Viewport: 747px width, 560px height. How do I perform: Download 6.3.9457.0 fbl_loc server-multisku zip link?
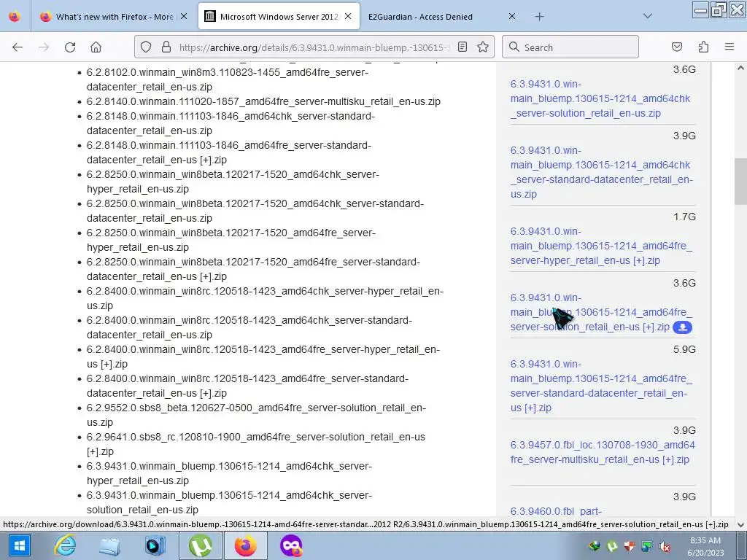click(602, 452)
